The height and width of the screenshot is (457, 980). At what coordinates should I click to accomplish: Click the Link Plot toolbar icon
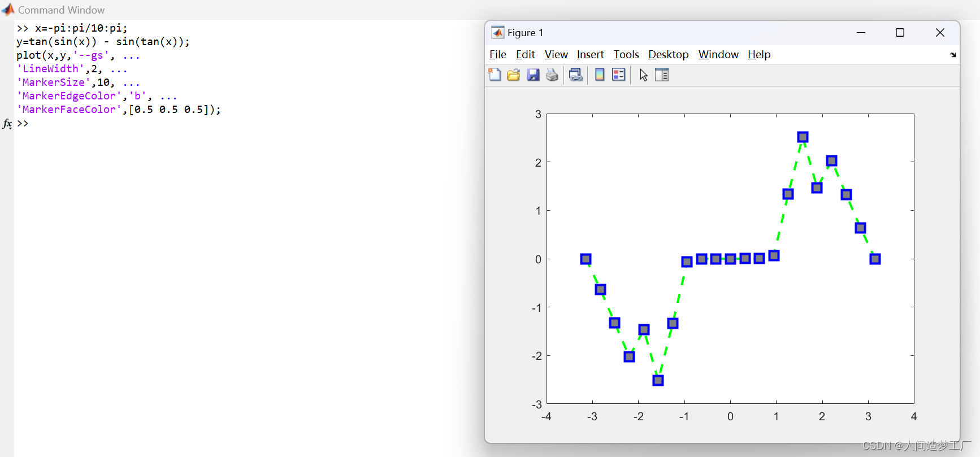[x=576, y=75]
